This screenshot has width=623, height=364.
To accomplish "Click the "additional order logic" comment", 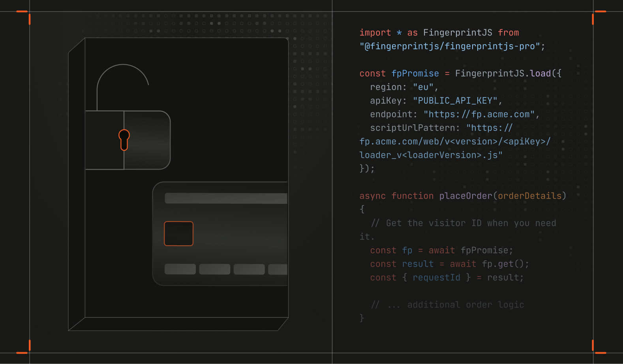I will coord(465,305).
